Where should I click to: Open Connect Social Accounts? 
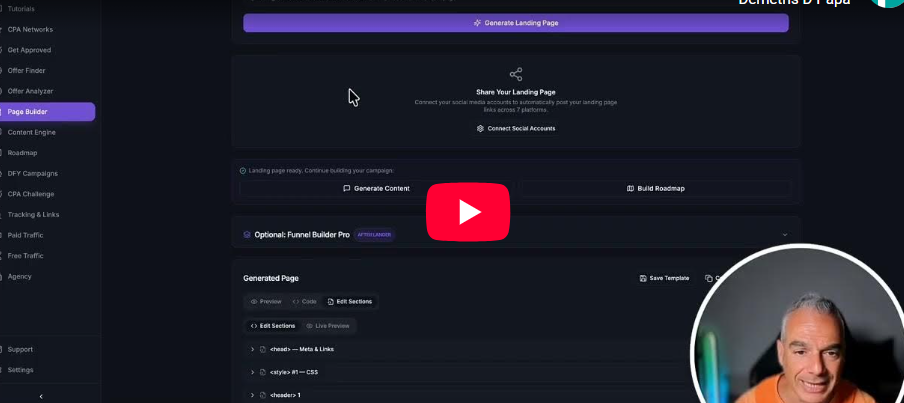[x=516, y=129]
